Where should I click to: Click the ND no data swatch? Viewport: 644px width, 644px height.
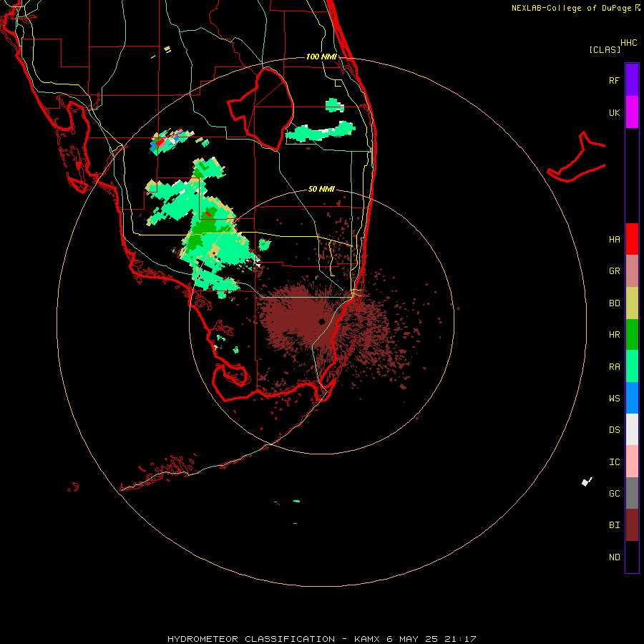point(632,557)
